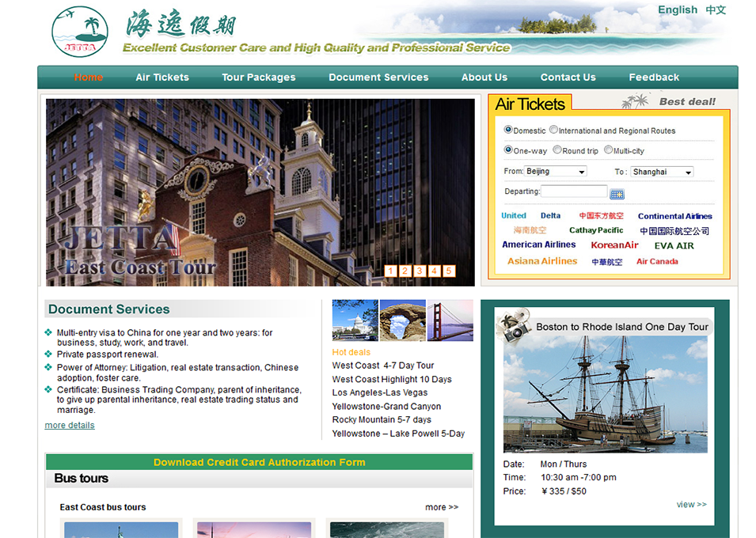This screenshot has height=538, width=756.
Task: Jump to banner slide 3
Action: click(x=420, y=271)
